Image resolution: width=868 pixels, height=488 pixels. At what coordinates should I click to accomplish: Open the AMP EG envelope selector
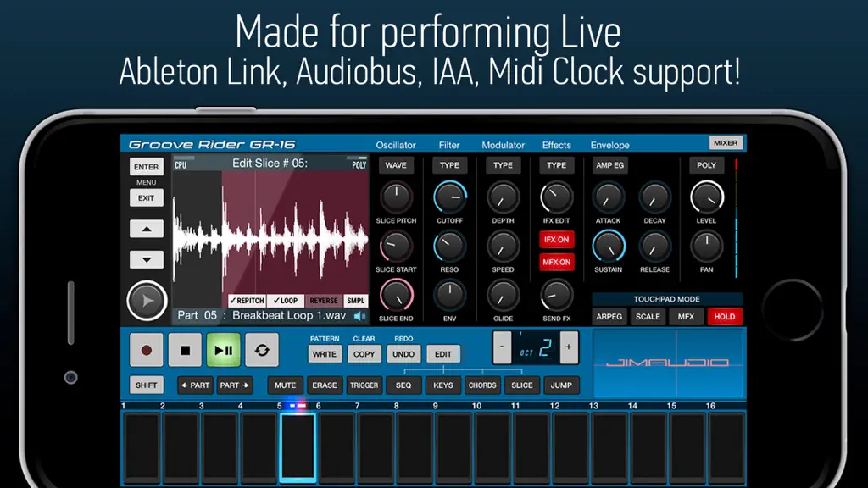610,165
